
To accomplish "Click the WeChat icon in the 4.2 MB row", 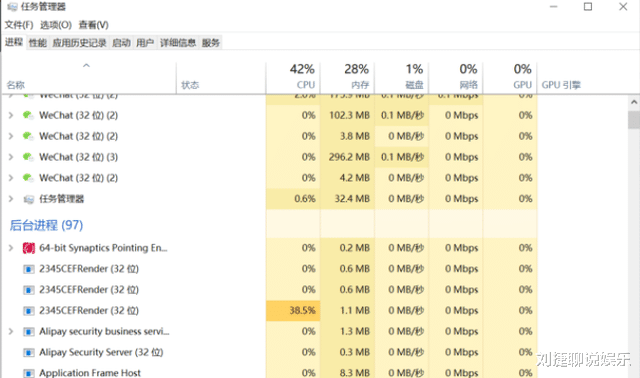I will [28, 178].
